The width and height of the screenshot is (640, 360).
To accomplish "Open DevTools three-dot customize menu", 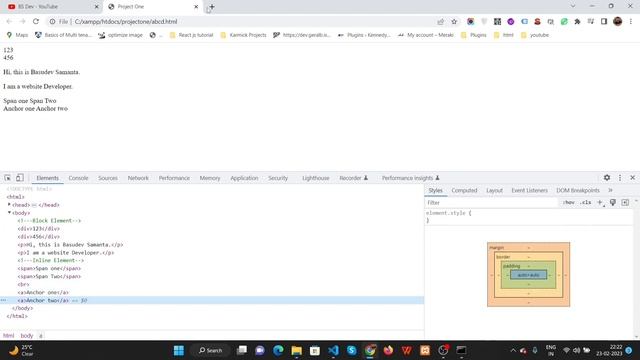I will (x=620, y=178).
